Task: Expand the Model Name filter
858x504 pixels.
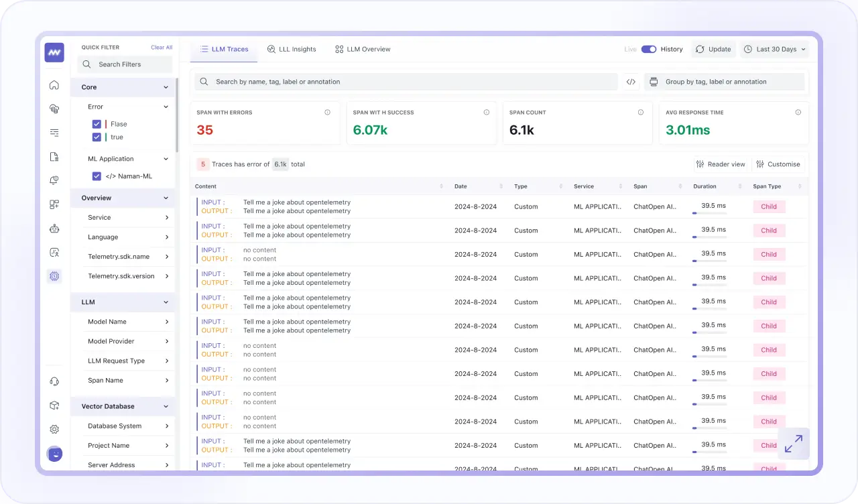Action: pyautogui.click(x=127, y=322)
